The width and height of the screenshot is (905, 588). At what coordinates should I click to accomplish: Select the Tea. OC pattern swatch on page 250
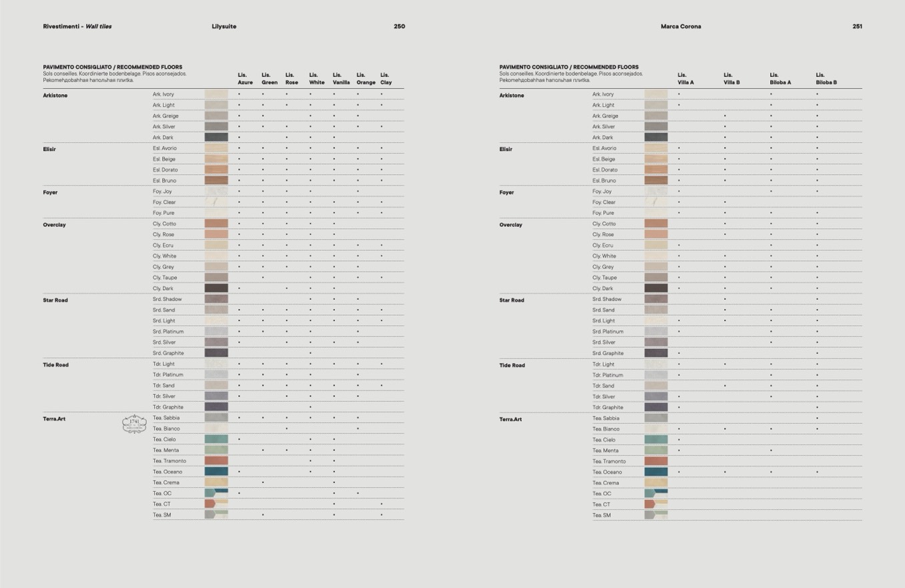(x=216, y=493)
